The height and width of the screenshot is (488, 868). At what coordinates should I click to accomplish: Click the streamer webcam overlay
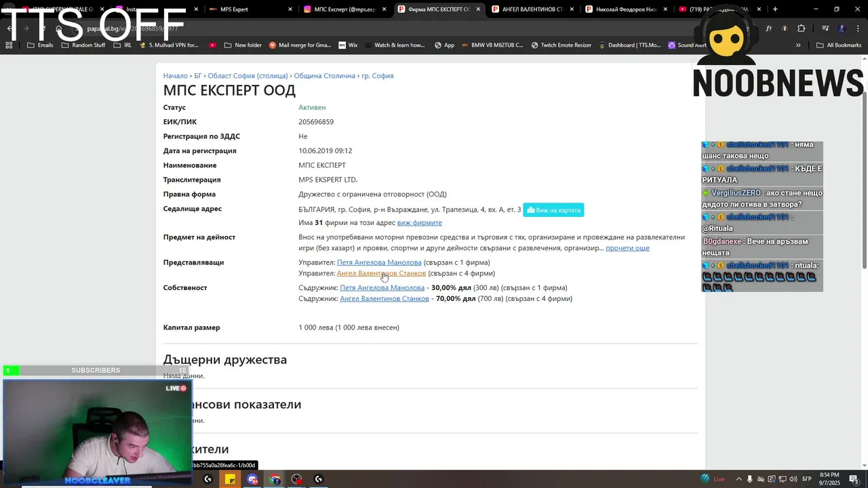pyautogui.click(x=97, y=432)
